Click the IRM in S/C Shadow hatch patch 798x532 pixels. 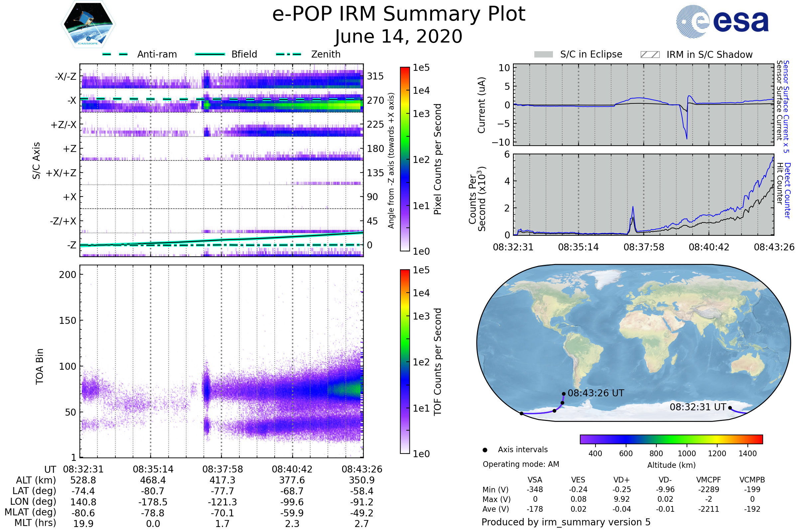tap(650, 55)
